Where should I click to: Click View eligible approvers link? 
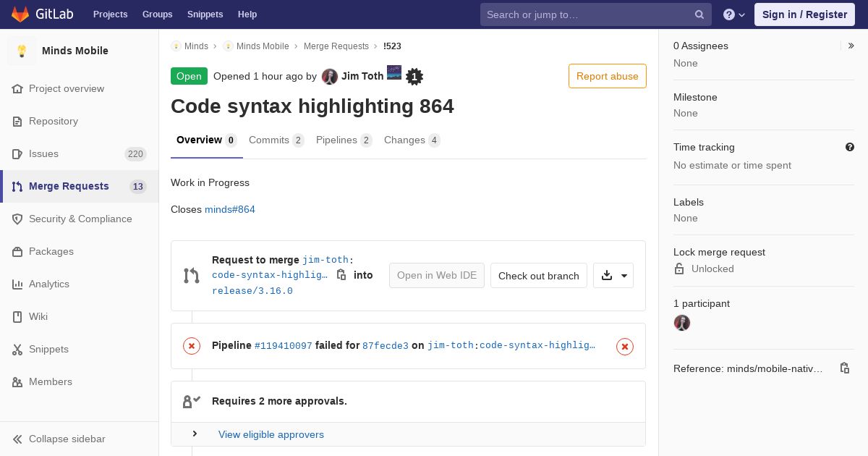pos(271,434)
